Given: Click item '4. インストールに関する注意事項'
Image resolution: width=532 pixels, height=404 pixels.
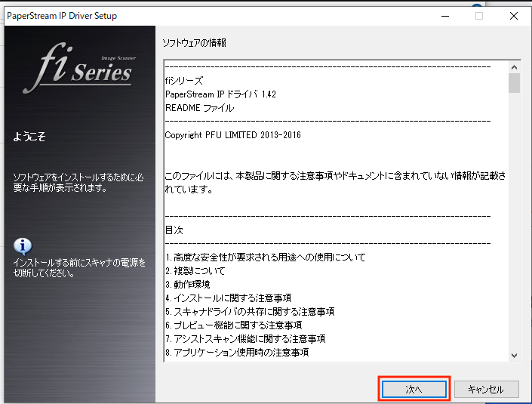Looking at the screenshot, I should [x=229, y=298].
